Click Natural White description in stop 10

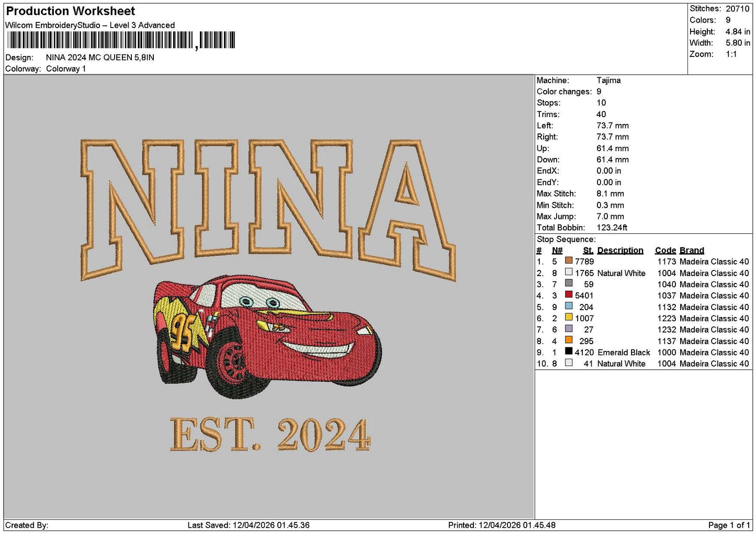pyautogui.click(x=622, y=363)
